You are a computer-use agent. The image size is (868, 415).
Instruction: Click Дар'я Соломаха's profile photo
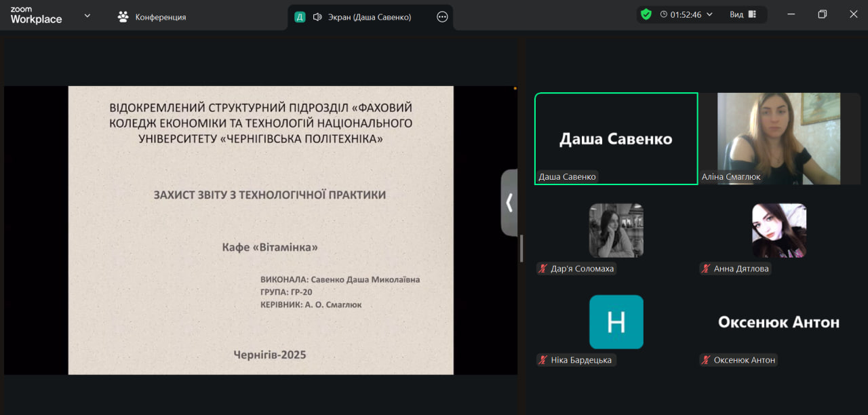click(616, 231)
